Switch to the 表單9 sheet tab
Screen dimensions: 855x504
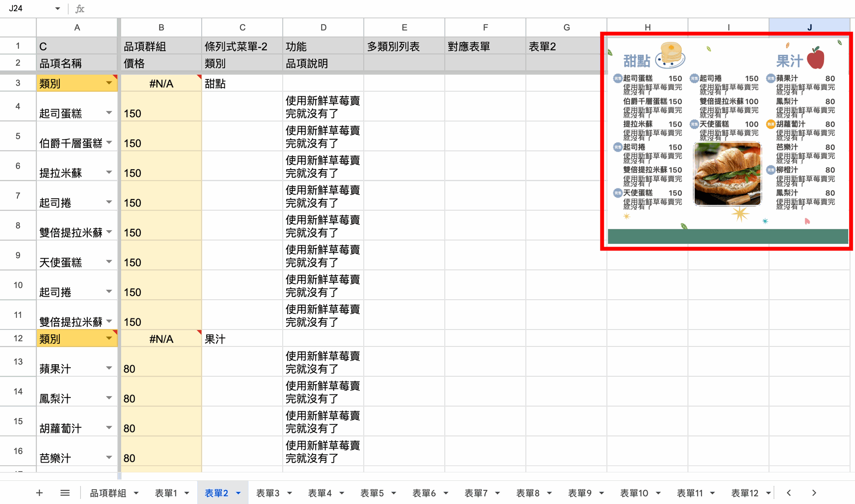pos(580,493)
